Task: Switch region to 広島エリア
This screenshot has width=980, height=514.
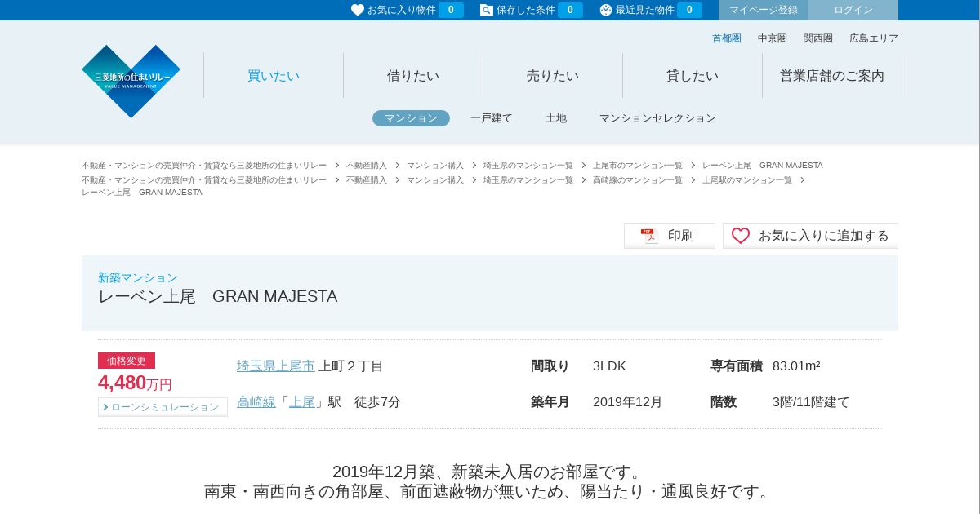Action: coord(874,38)
